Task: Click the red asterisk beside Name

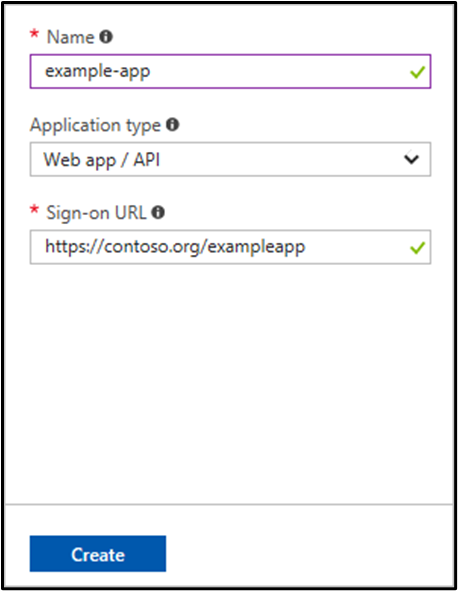Action: pos(34,34)
